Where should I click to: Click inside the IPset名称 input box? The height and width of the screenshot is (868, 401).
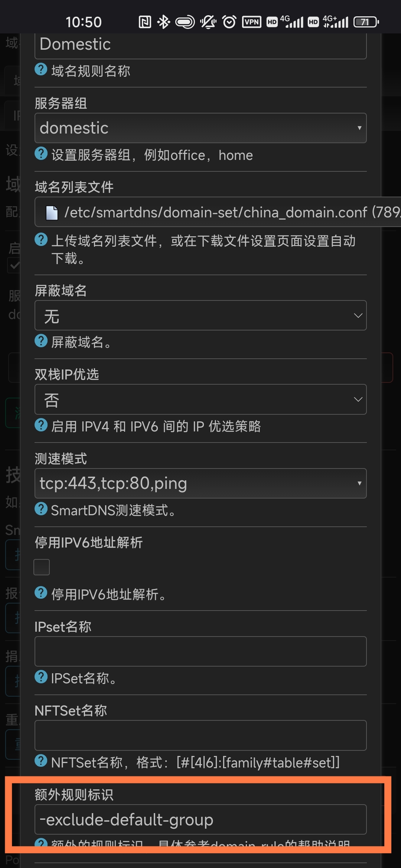click(200, 651)
